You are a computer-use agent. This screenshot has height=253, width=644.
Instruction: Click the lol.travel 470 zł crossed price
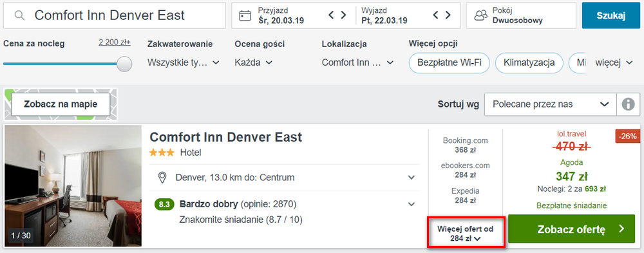571,146
